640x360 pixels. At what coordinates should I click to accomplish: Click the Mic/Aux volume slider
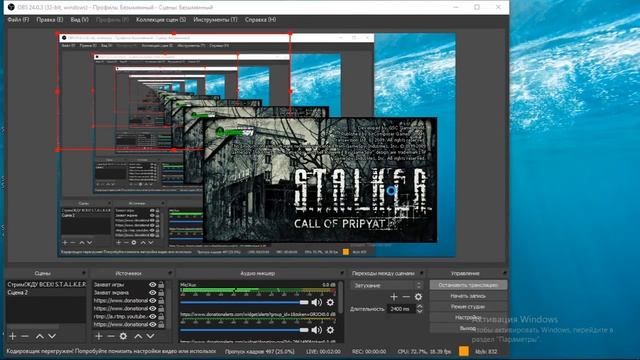click(244, 302)
